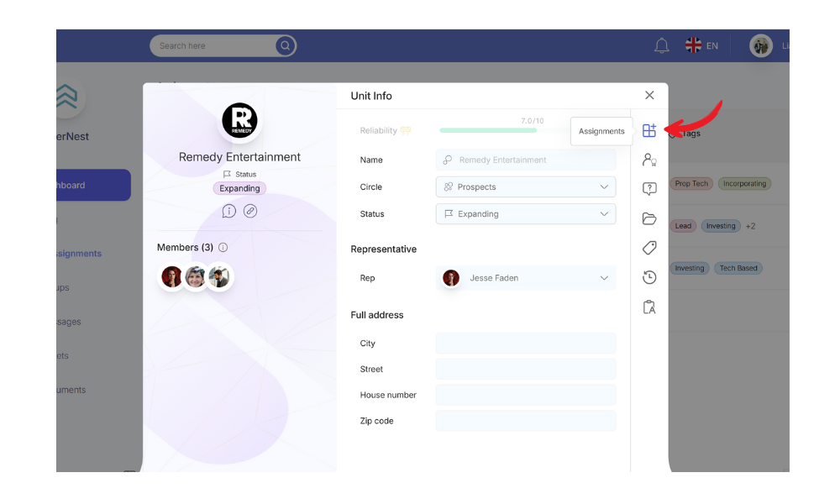Click the Tech Based tag
The width and height of the screenshot is (840, 504).
coord(738,268)
